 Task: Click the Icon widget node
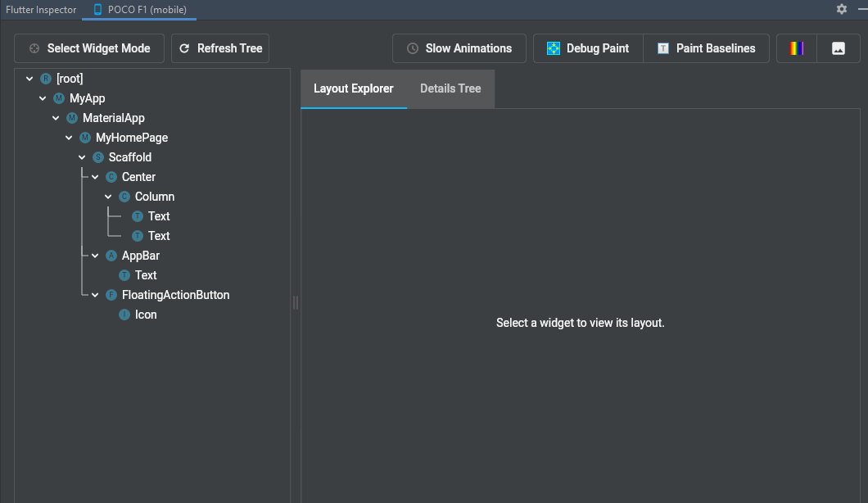[145, 315]
